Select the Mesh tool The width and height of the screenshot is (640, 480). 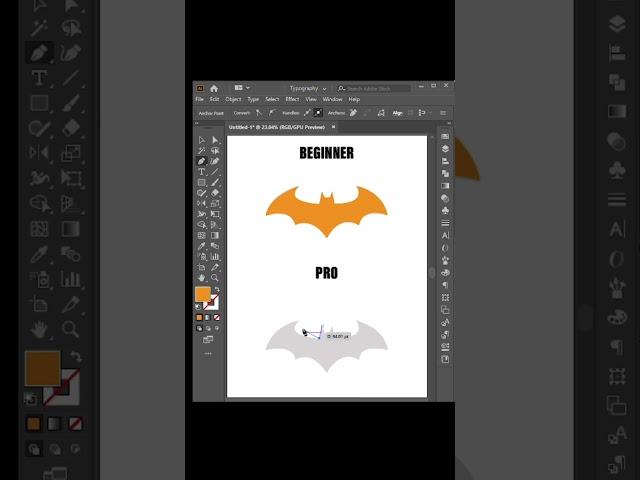[202, 236]
